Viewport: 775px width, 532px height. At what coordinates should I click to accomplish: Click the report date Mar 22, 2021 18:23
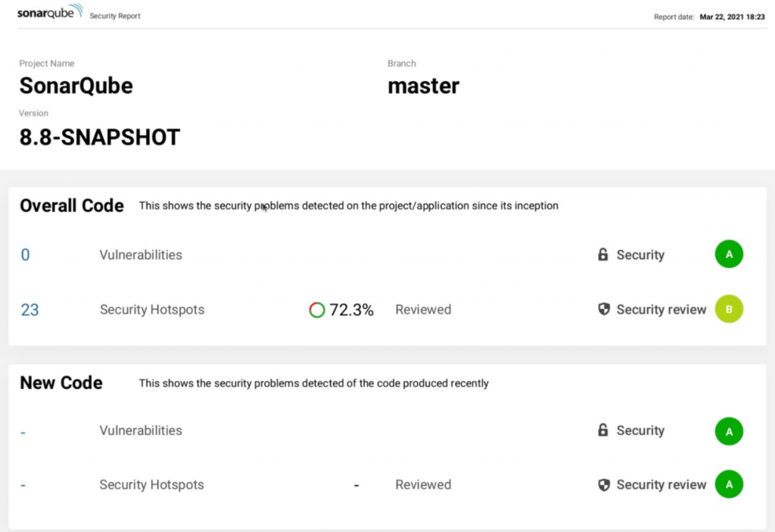(x=732, y=17)
